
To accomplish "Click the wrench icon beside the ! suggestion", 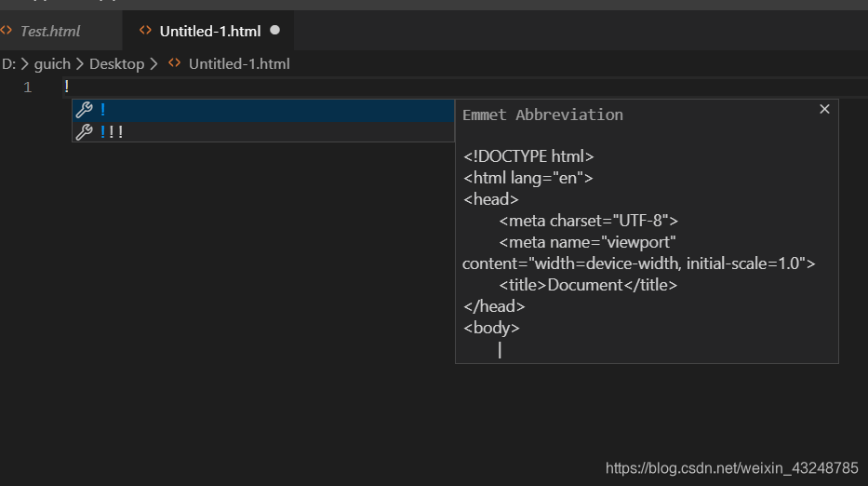I will [84, 110].
